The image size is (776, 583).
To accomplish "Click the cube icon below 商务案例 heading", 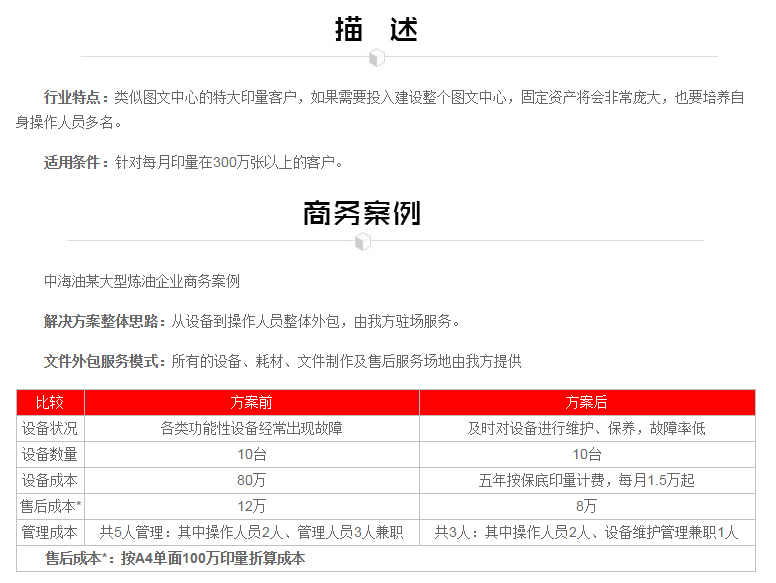I will [x=363, y=241].
